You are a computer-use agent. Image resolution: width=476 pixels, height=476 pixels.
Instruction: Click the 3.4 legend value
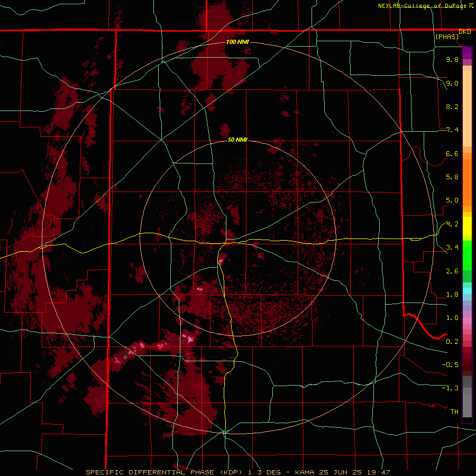(x=452, y=248)
